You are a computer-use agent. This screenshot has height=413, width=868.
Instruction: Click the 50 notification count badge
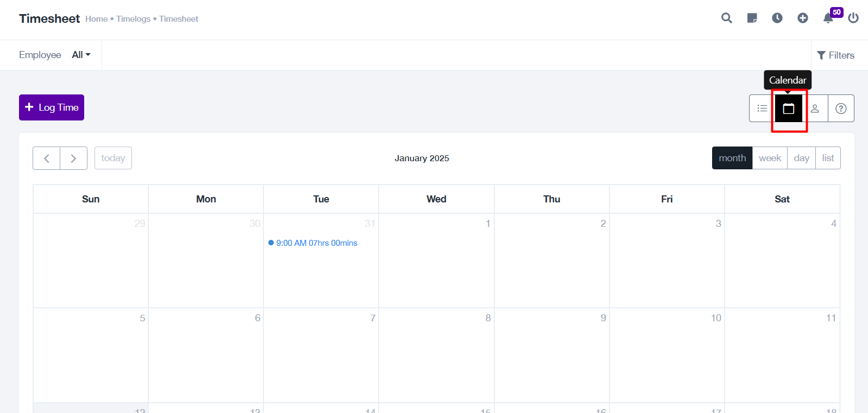coord(836,12)
